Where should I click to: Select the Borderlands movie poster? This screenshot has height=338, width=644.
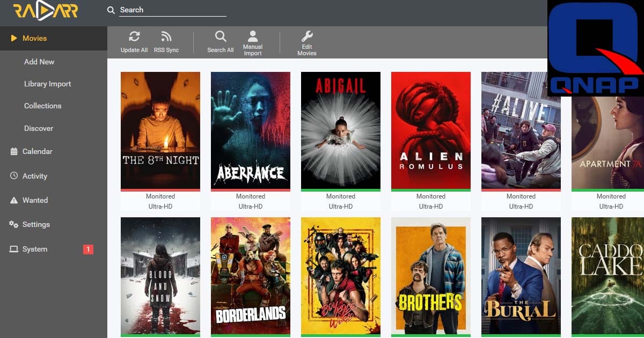[x=251, y=275]
